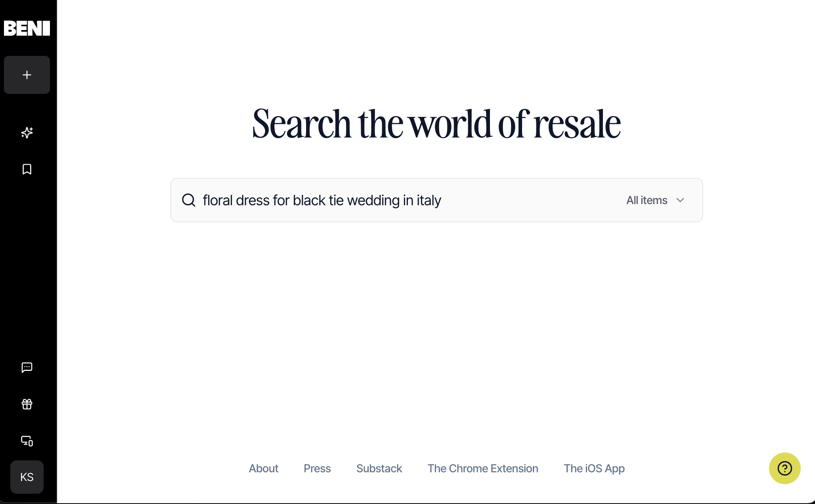815x504 pixels.
Task: Expand the All items dropdown
Action: click(655, 200)
